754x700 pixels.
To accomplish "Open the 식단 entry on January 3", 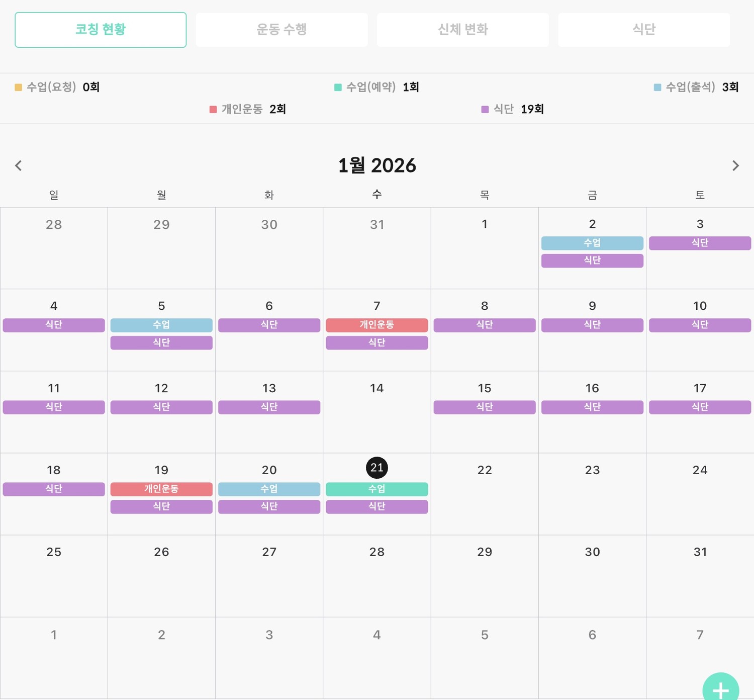I will (x=700, y=243).
